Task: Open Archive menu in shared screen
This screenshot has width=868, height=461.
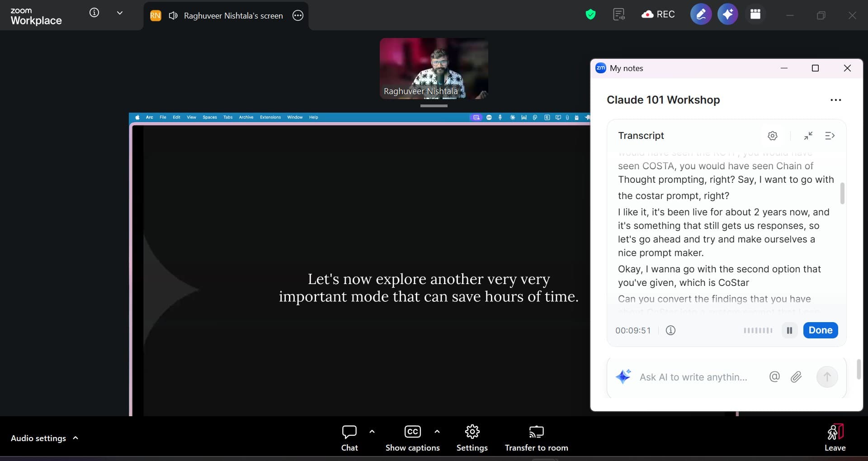Action: point(246,117)
